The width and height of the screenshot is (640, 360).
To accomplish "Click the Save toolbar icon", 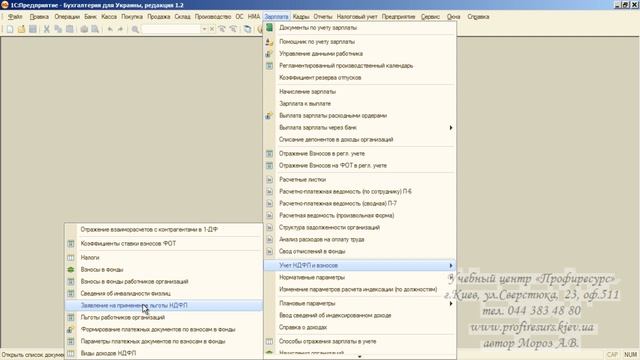I will [33, 29].
